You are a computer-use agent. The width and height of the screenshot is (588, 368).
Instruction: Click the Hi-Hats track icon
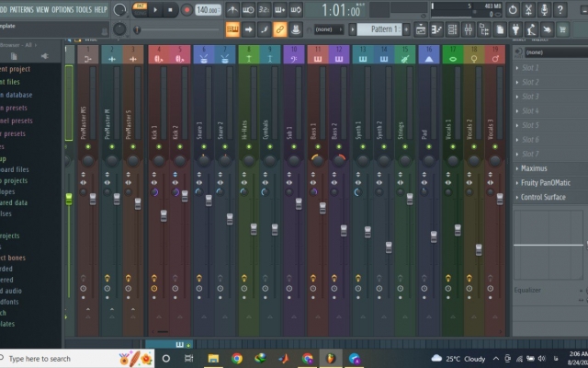point(249,59)
